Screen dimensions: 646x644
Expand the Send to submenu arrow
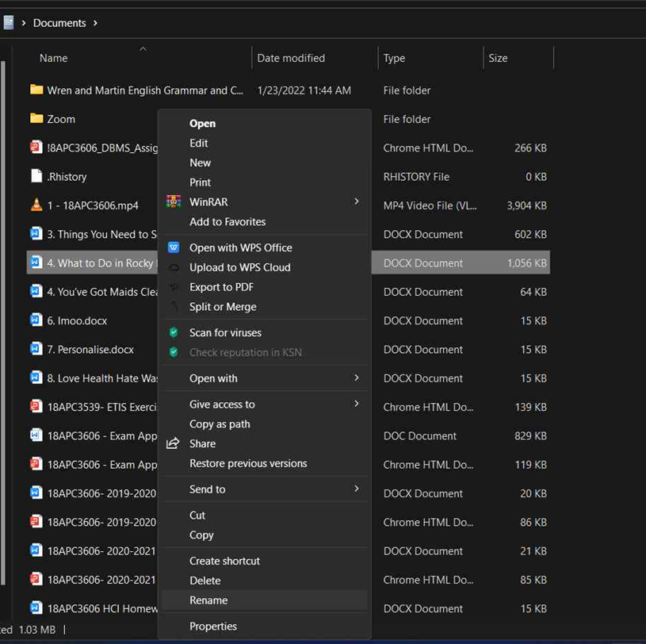coord(356,489)
